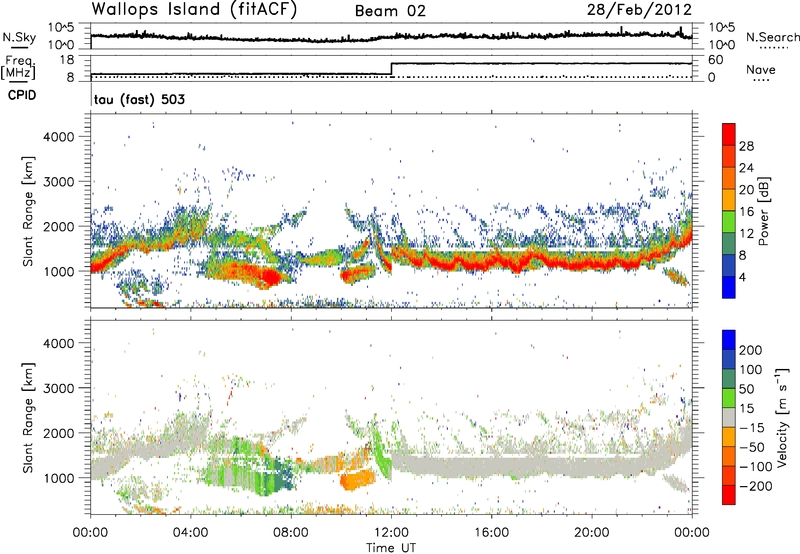Click the "20" power colorbar value
Screen dimensions: 800x554
(x=746, y=190)
